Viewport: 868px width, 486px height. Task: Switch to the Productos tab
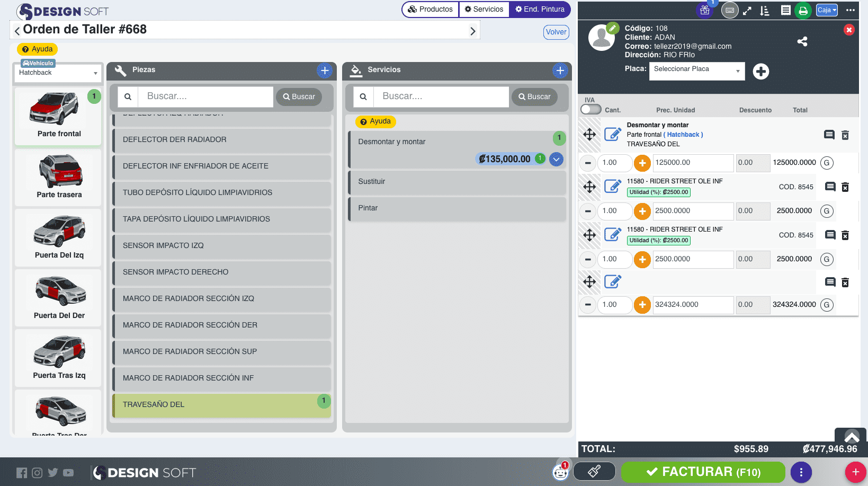(430, 10)
